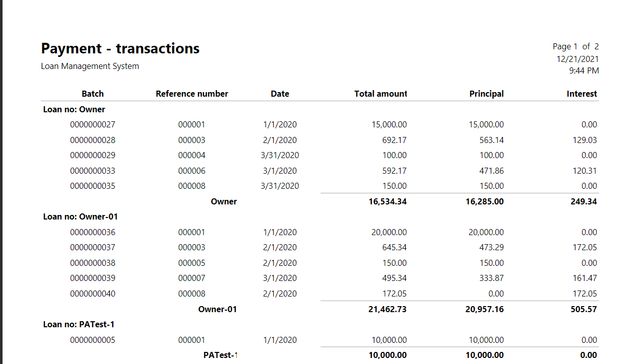Viewport: 642px width, 364px height.
Task: Click the Payment - transactions report title
Action: pos(120,48)
